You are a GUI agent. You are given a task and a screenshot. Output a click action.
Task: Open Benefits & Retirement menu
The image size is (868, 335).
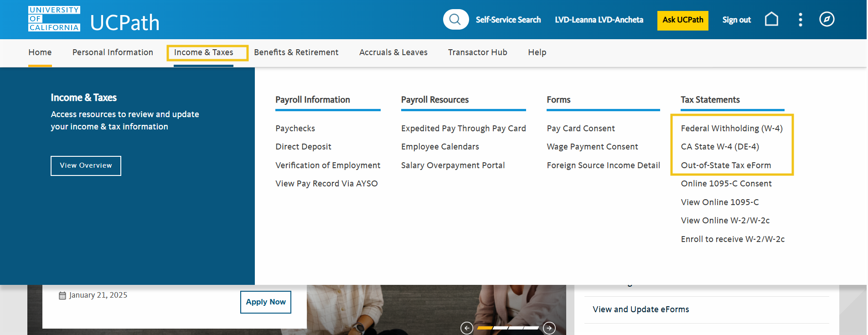click(296, 52)
